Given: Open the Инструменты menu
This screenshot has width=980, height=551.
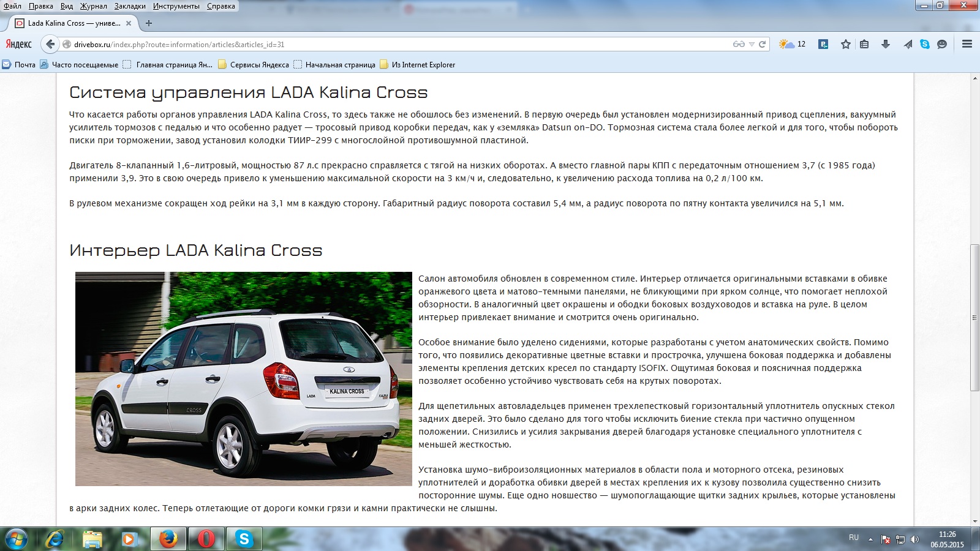Looking at the screenshot, I should (x=176, y=6).
